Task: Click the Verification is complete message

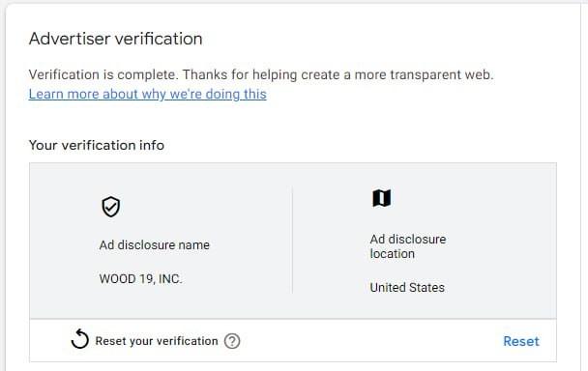Action: [261, 74]
